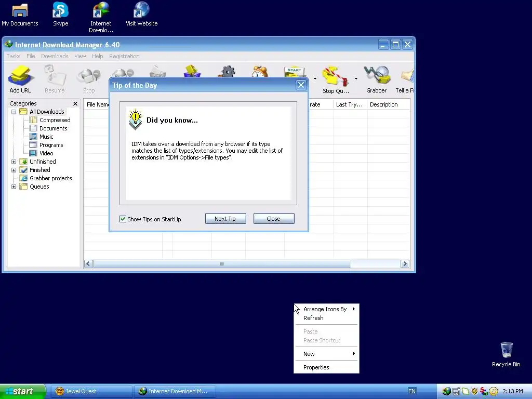Select the Internet Download Manager desktop shortcut
The height and width of the screenshot is (399, 532).
click(101, 17)
